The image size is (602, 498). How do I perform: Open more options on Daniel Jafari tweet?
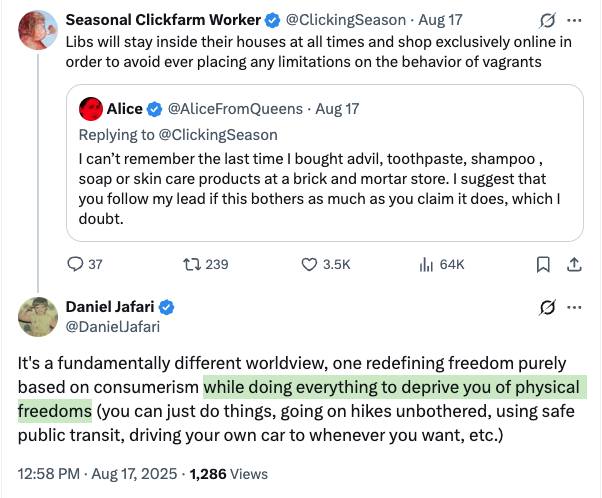[574, 307]
